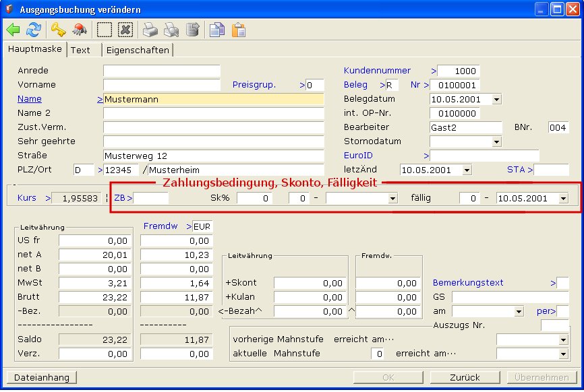Open print preview with magnifier icon
This screenshot has height=392, width=584.
[171, 30]
